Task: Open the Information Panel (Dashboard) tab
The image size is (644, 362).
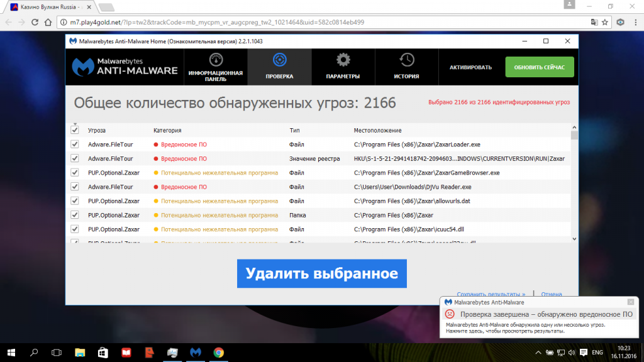Action: [216, 67]
